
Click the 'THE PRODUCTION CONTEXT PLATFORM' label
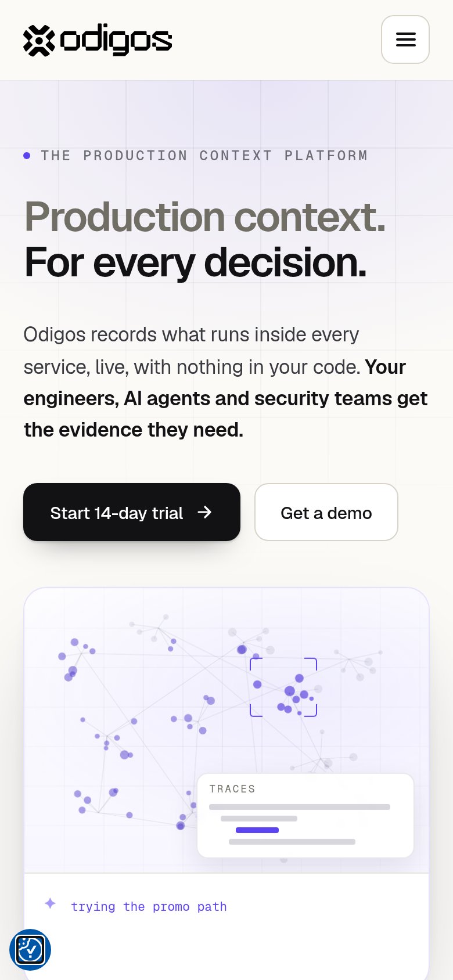point(204,156)
